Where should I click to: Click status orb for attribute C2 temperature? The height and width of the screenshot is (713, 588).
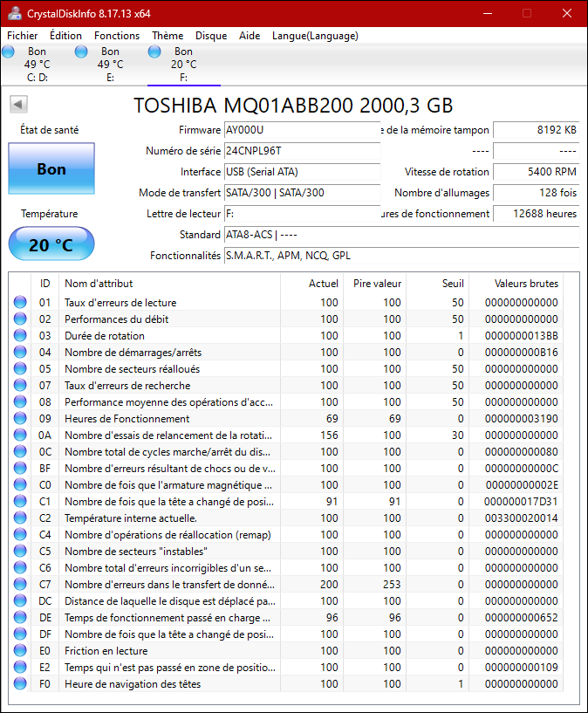point(20,518)
